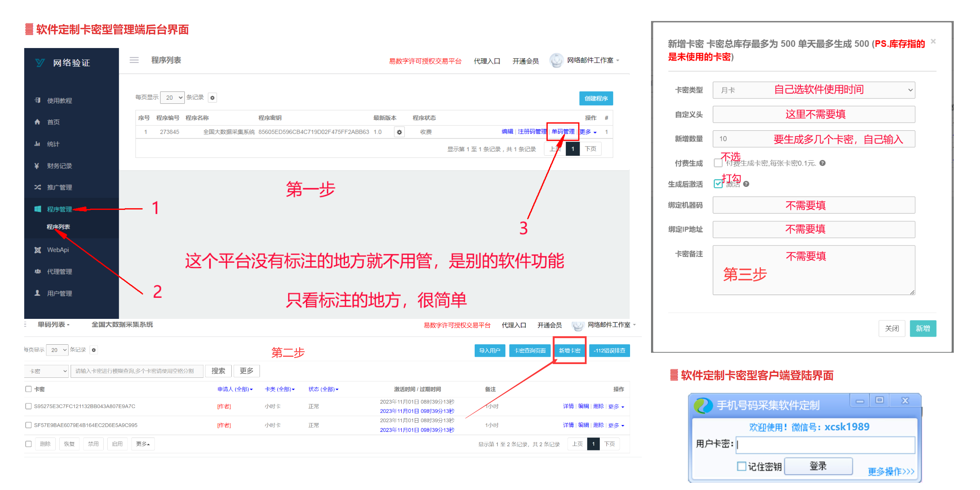
Task: Click the user icon for 用户管理
Action: (38, 293)
